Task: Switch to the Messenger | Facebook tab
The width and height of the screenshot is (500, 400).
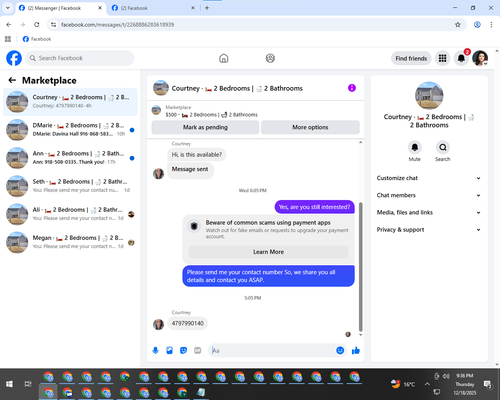Action: pyautogui.click(x=60, y=8)
